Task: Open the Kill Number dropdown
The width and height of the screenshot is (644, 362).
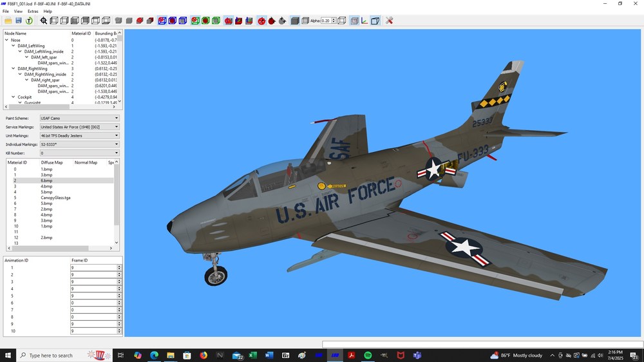Action: (x=79, y=153)
